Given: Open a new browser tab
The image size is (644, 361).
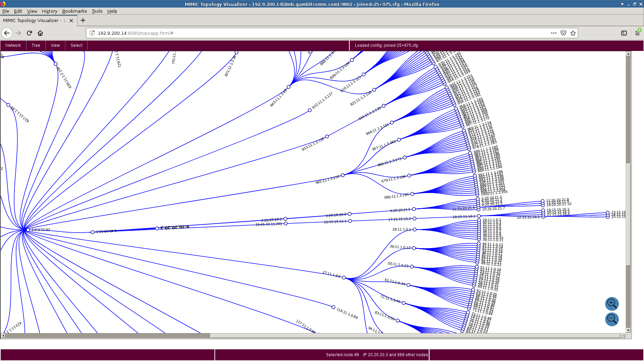Looking at the screenshot, I should (x=83, y=20).
